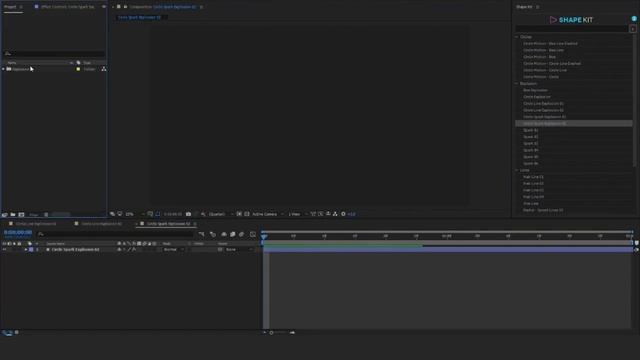
Task: Click the timeline zoom-in mountain icon
Action: coord(292,333)
